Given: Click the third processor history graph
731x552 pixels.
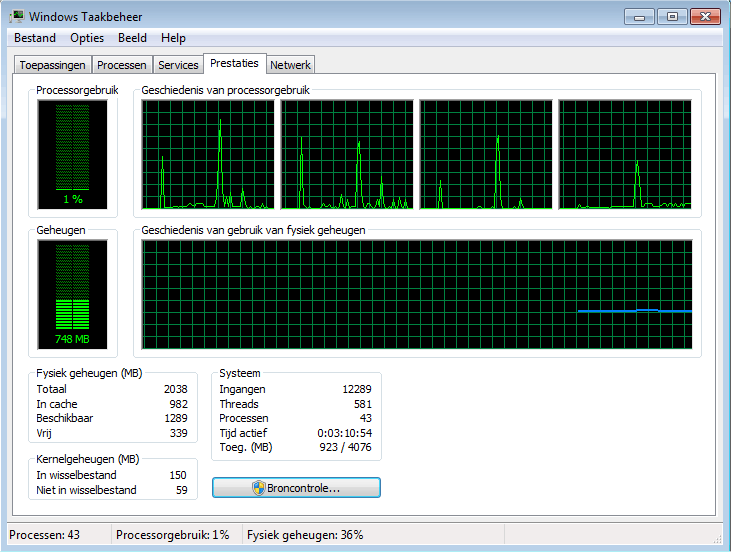Looking at the screenshot, I should [x=486, y=154].
